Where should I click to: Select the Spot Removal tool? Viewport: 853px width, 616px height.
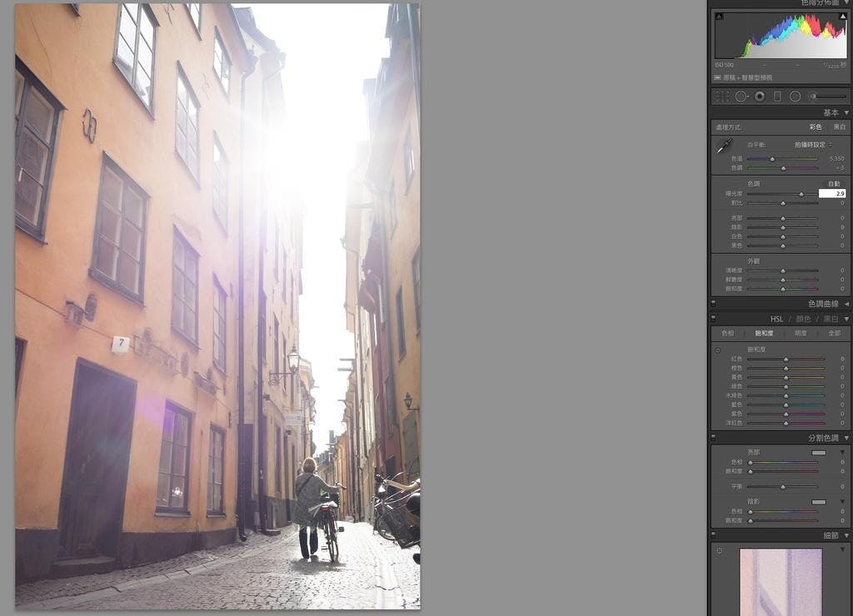pyautogui.click(x=741, y=97)
